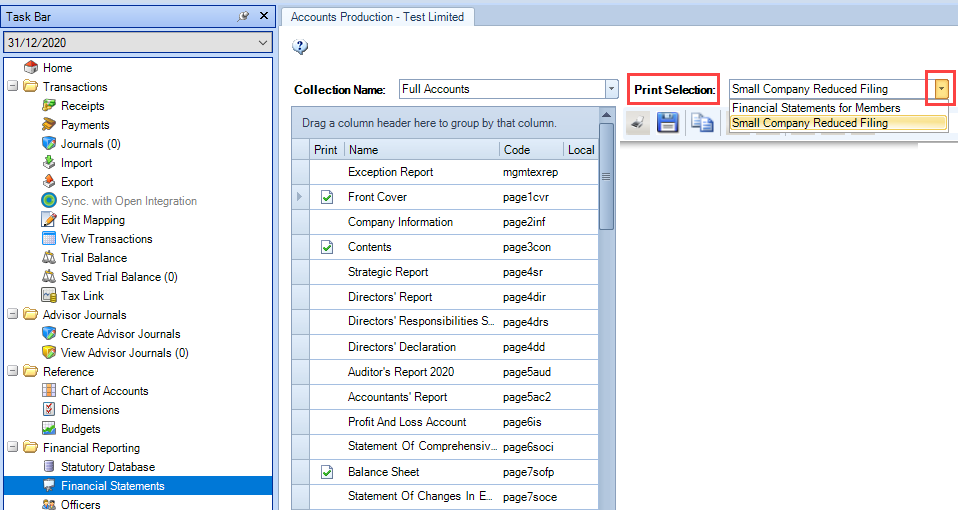
Task: Click the Saved Trial Balance icon
Action: coord(49,276)
